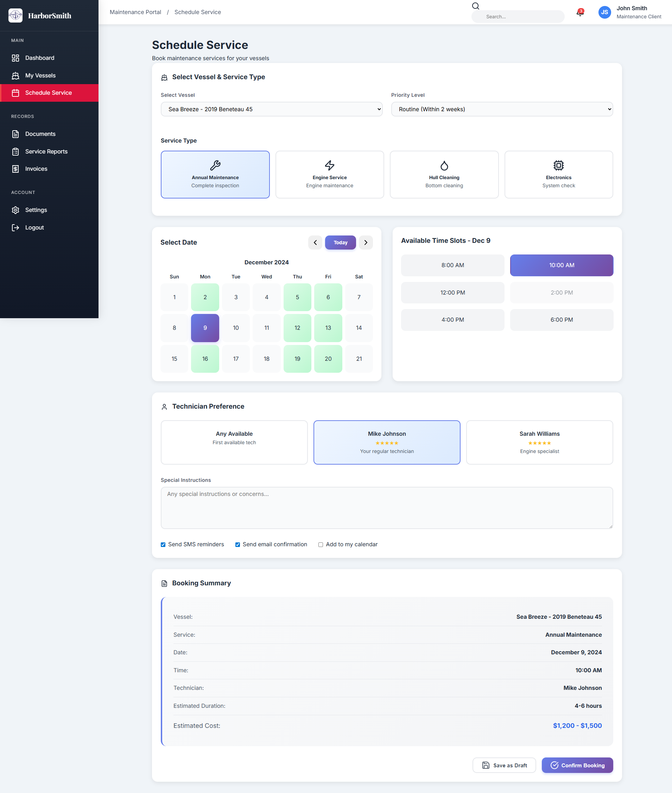The width and height of the screenshot is (672, 793).
Task: Click Save as Draft
Action: point(504,765)
